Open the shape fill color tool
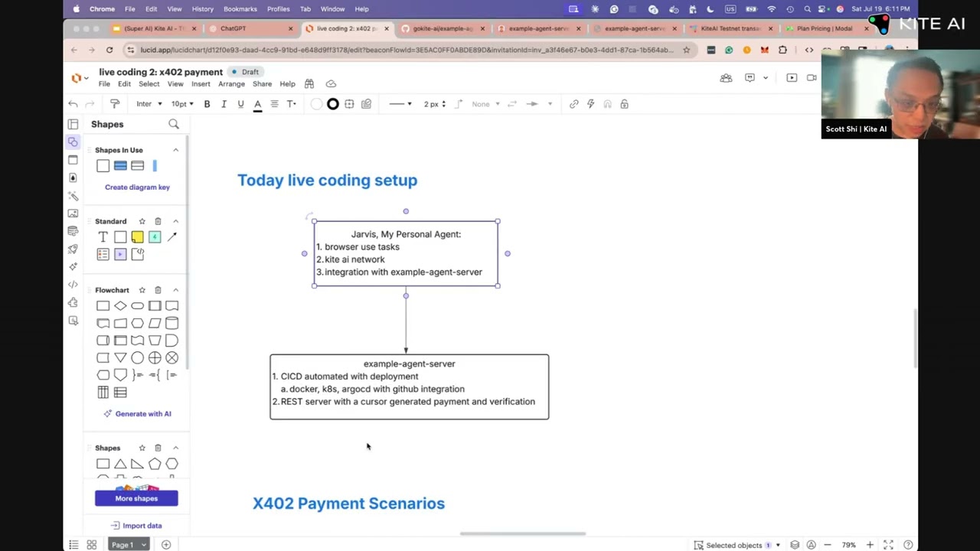Screen dimensions: 980x551 (x=316, y=103)
